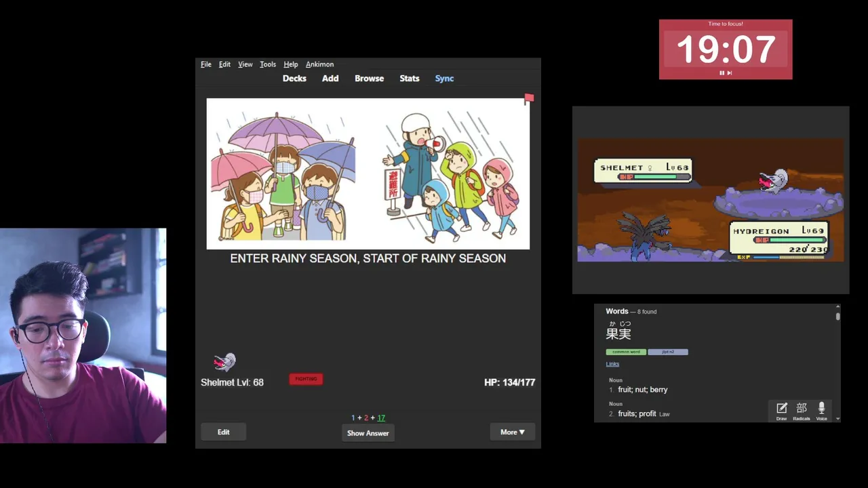Click the red FIGHTING type badge
This screenshot has width=868, height=488.
coord(306,379)
